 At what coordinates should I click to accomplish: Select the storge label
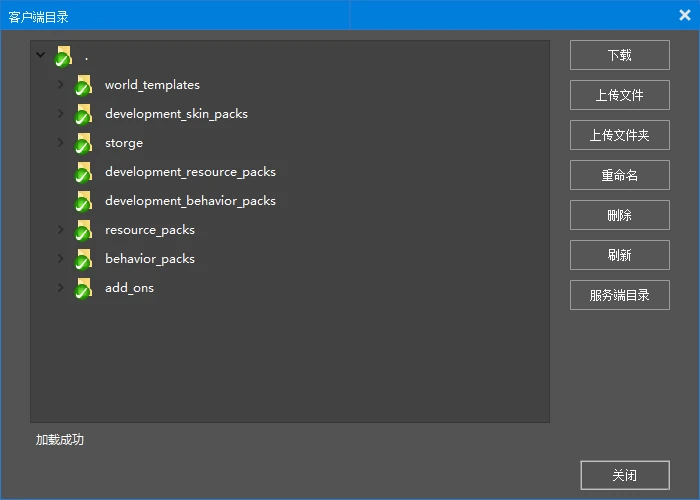coord(124,143)
